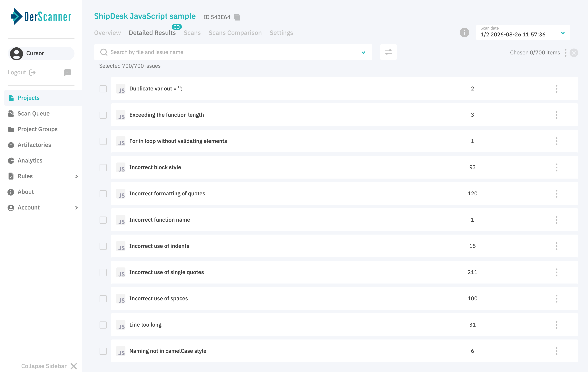Image resolution: width=588 pixels, height=372 pixels.
Task: Expand the search field dropdown arrow
Action: pyautogui.click(x=363, y=52)
